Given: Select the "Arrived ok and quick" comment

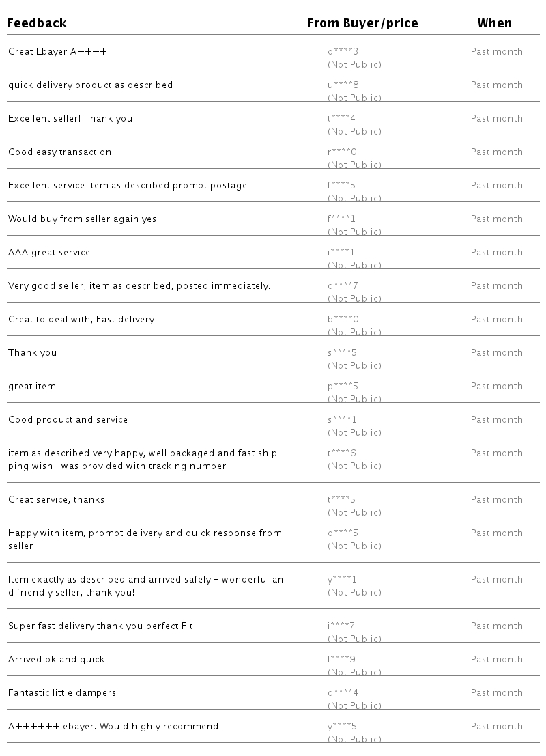Looking at the screenshot, I should [57, 659].
